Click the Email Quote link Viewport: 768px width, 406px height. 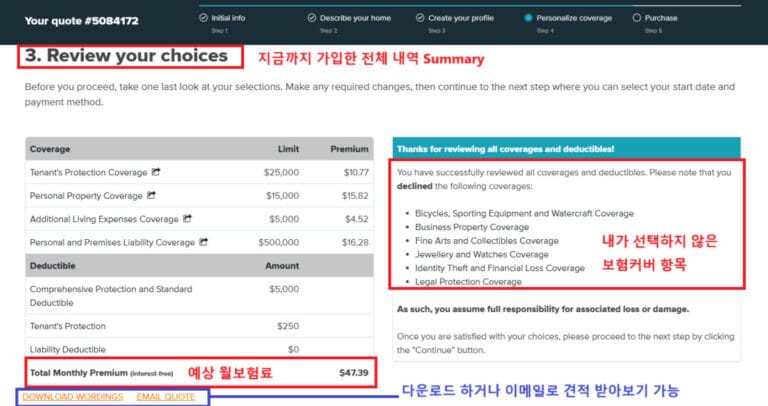165,397
